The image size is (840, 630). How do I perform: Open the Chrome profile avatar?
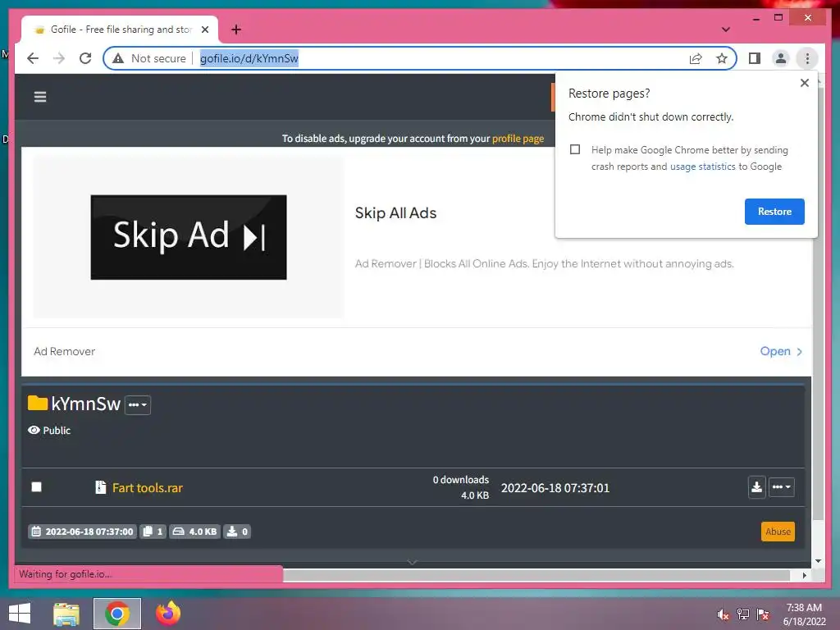(781, 58)
